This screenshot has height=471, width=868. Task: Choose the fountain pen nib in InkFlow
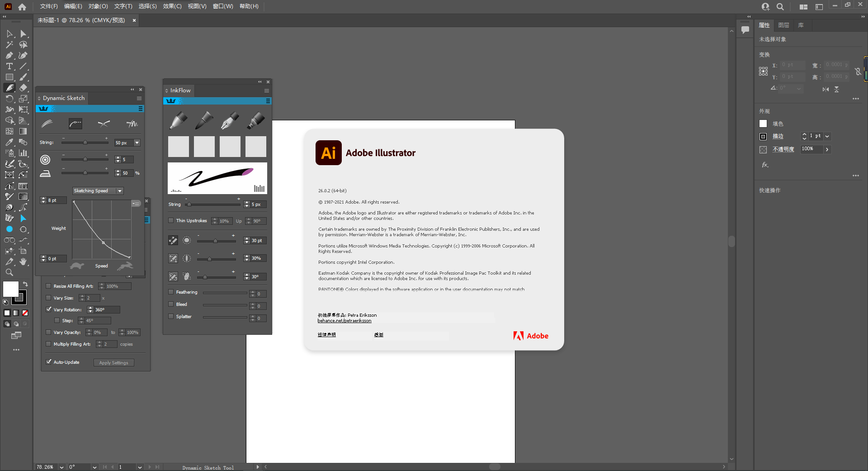coord(230,121)
